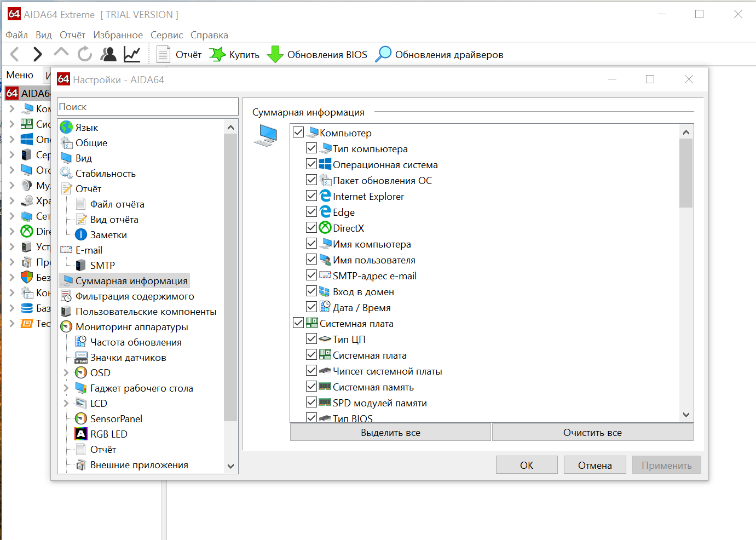The width and height of the screenshot is (756, 540).
Task: Uncheck the Компьютер group checkbox
Action: [x=298, y=132]
